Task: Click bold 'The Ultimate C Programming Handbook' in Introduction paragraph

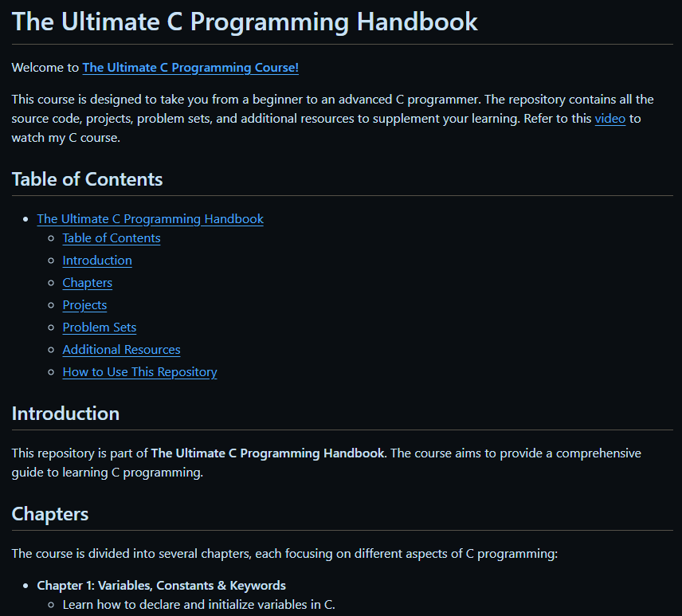Action: 268,453
